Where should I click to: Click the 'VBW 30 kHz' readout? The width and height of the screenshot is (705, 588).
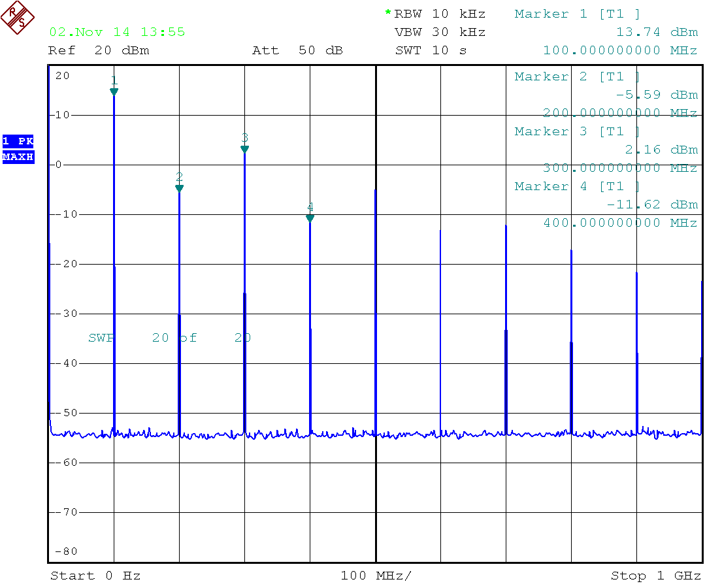440,32
